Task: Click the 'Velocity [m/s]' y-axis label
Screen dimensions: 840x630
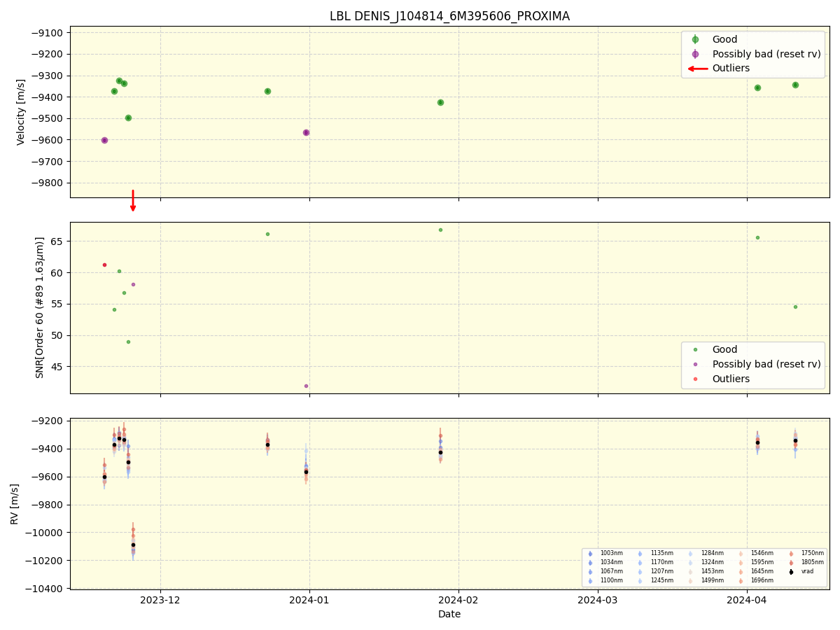Action: 21,112
